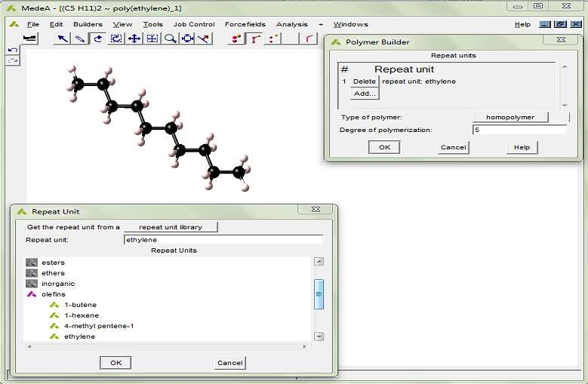Cancel the Polymer Builder dialog
The width and height of the screenshot is (588, 384).
point(454,147)
